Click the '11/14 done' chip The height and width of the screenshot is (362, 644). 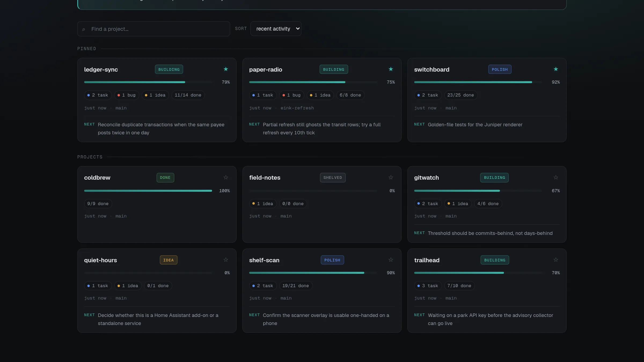pyautogui.click(x=188, y=95)
